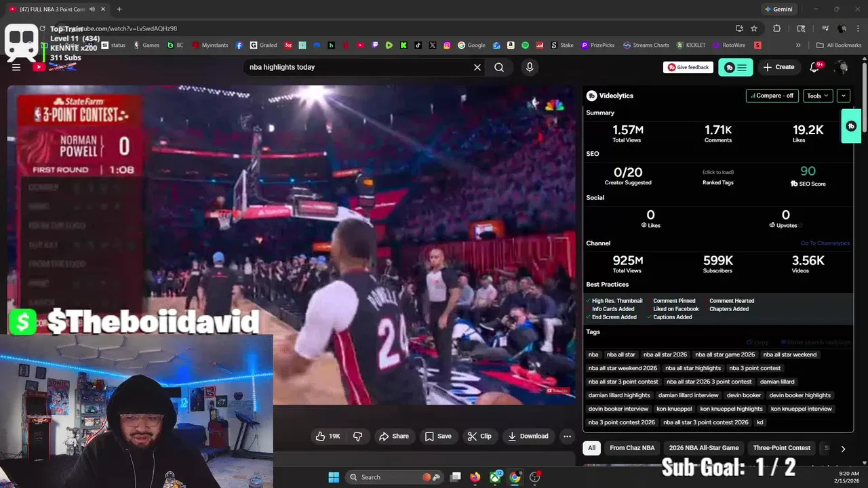Open more actions ellipsis under video

tap(568, 436)
